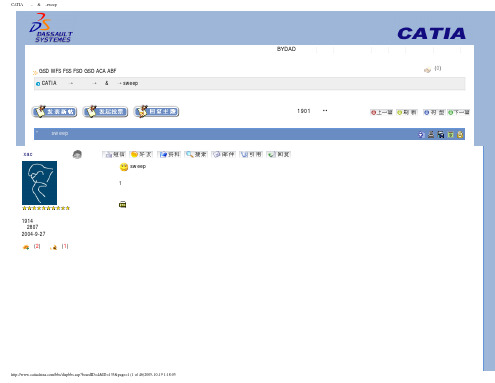The width and height of the screenshot is (495, 383).
Task: Click the BYDAD text in the header
Action: point(286,49)
